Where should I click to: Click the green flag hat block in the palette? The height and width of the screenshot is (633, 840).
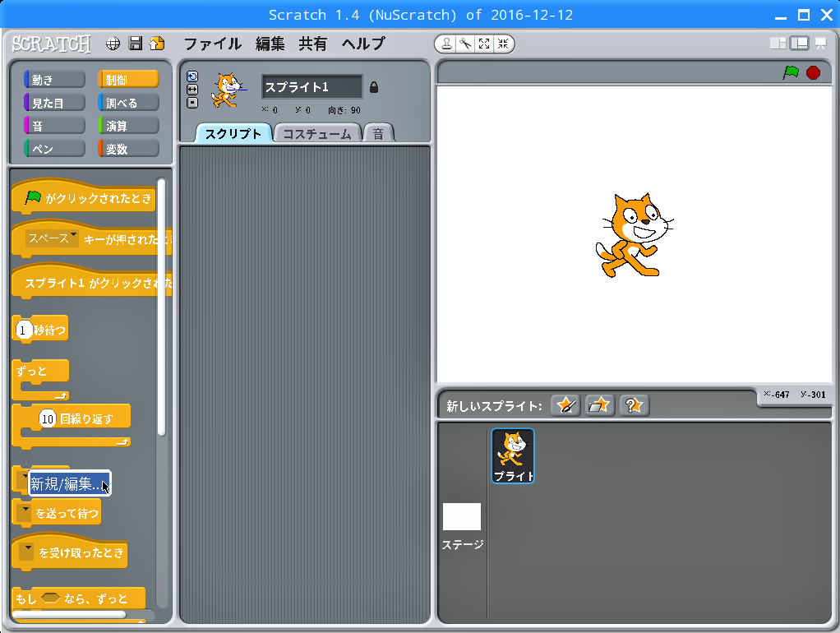click(84, 196)
